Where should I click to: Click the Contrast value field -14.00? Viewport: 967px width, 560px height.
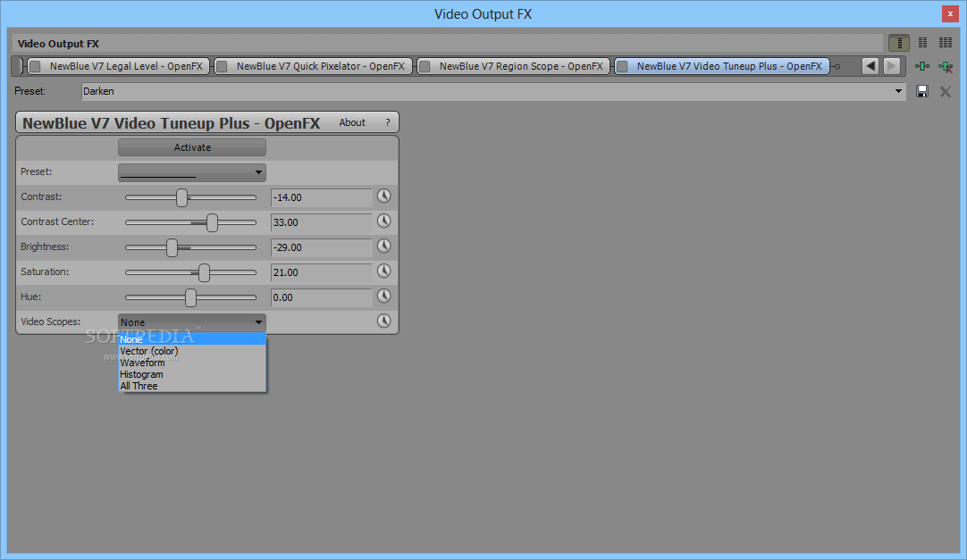click(x=322, y=197)
